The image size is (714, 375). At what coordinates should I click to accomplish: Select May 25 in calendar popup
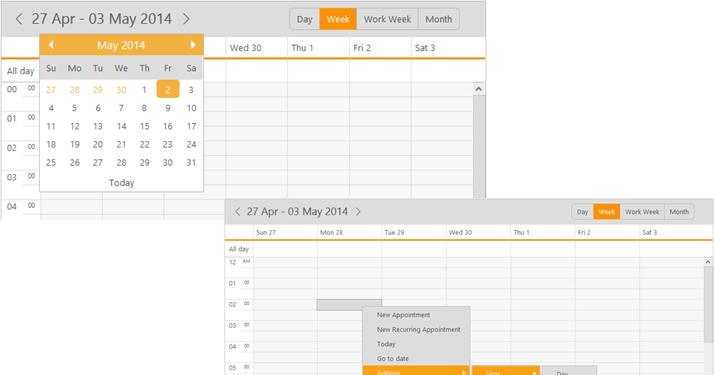(51, 162)
